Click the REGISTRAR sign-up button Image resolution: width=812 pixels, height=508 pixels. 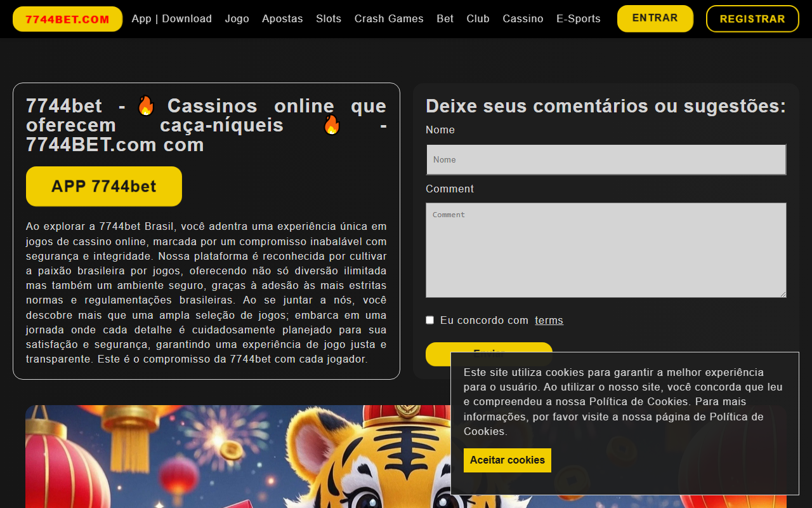click(752, 18)
